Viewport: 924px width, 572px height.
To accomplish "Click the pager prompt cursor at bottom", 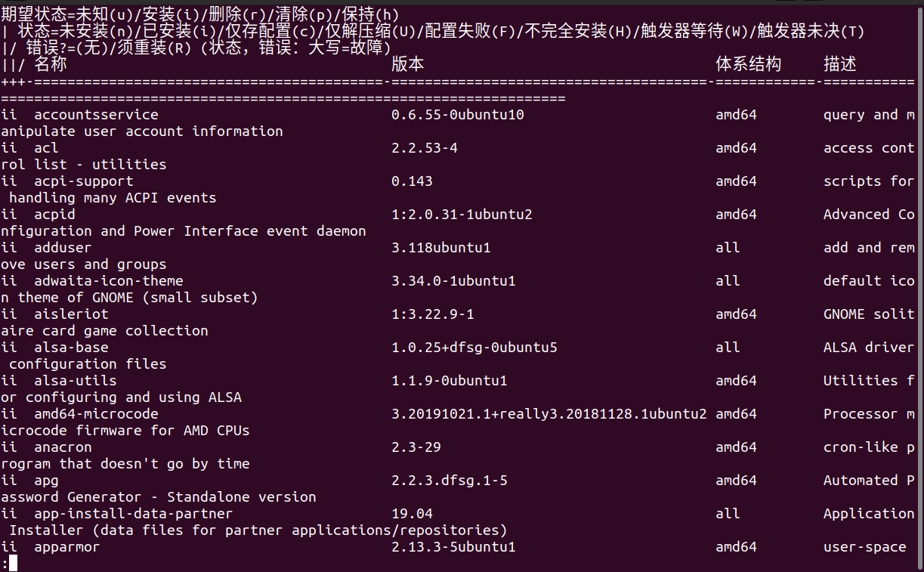I will pyautogui.click(x=13, y=564).
